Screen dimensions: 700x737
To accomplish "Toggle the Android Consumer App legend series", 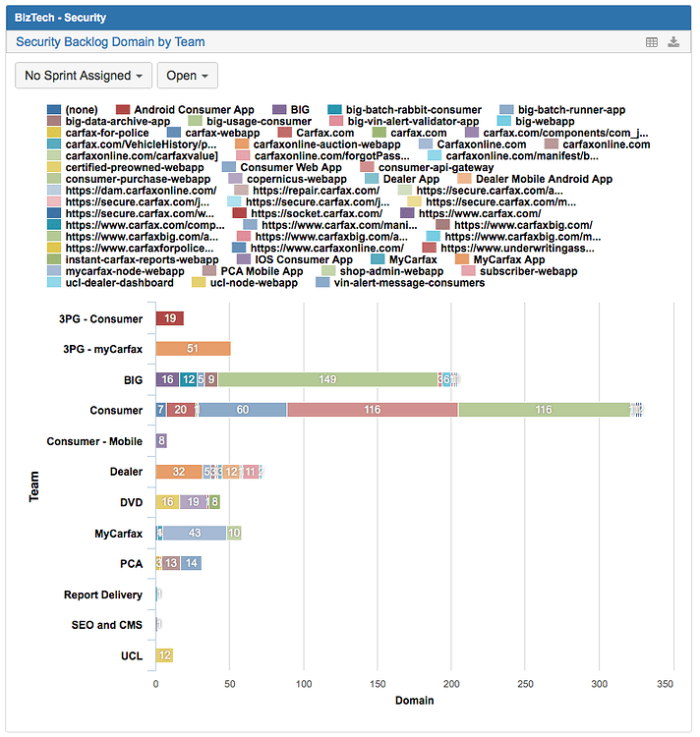I will 193,110.
